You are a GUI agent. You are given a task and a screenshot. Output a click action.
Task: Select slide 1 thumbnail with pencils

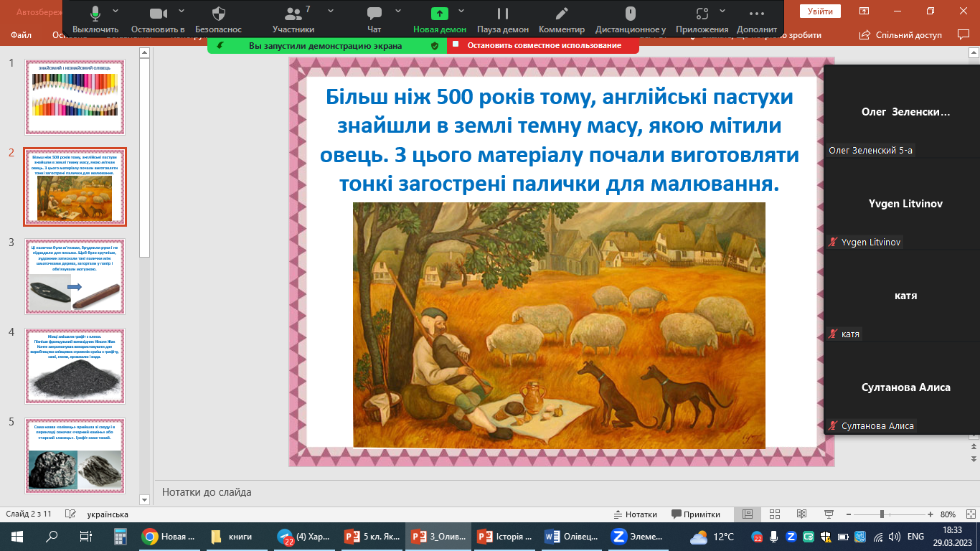pyautogui.click(x=75, y=97)
